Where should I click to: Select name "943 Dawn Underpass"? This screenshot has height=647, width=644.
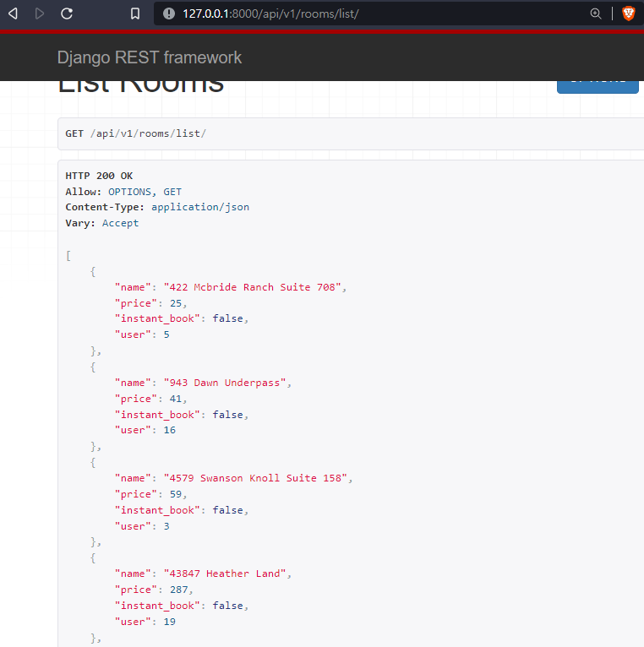pyautogui.click(x=225, y=383)
